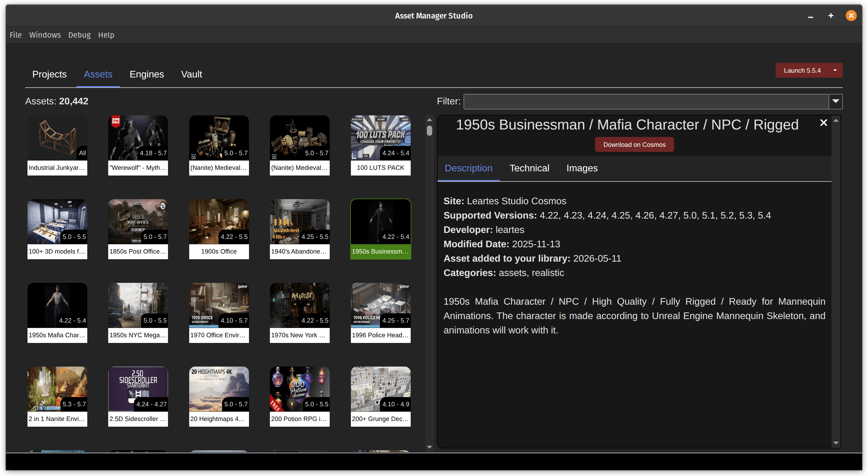Screen dimensions: 868x476
Task: Select the Assets tab
Action: tap(98, 74)
